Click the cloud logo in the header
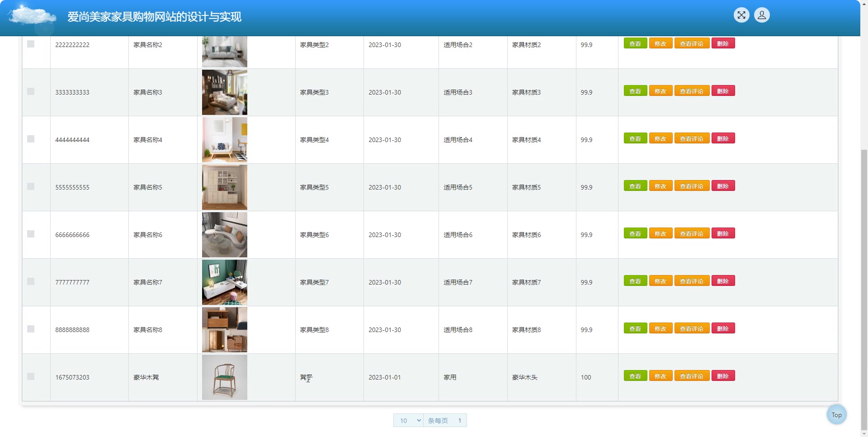The width and height of the screenshot is (868, 437). point(33,16)
